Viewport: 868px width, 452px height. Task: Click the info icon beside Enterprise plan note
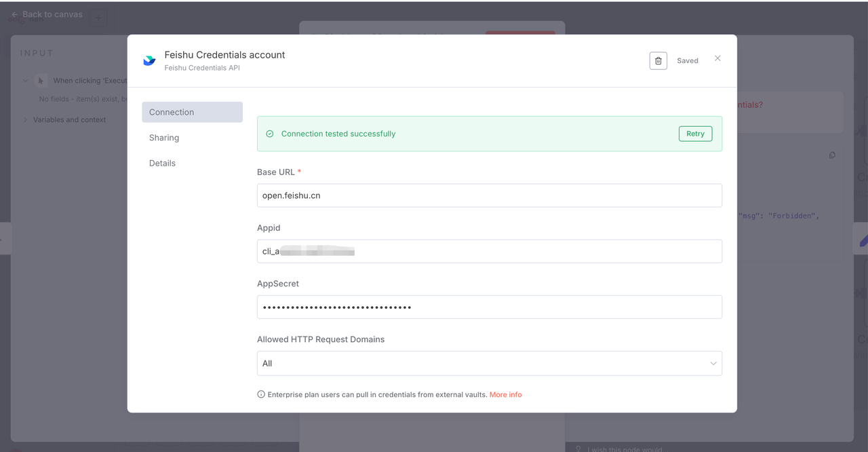[x=261, y=394]
